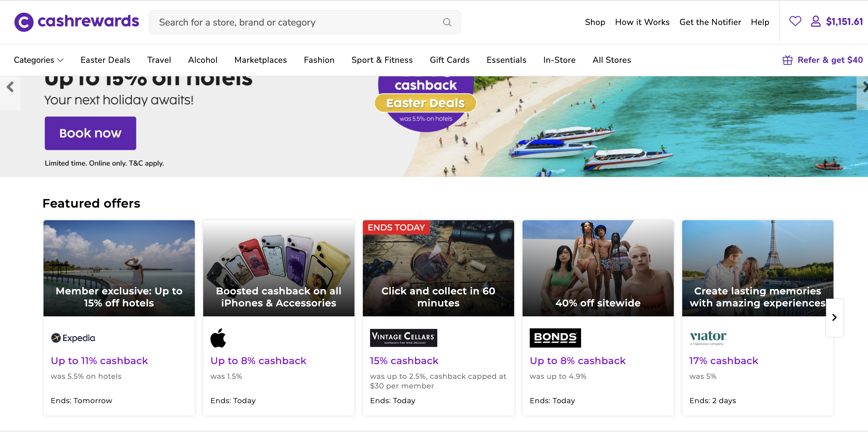Click the Featured offers heading
868x432 pixels.
point(91,203)
